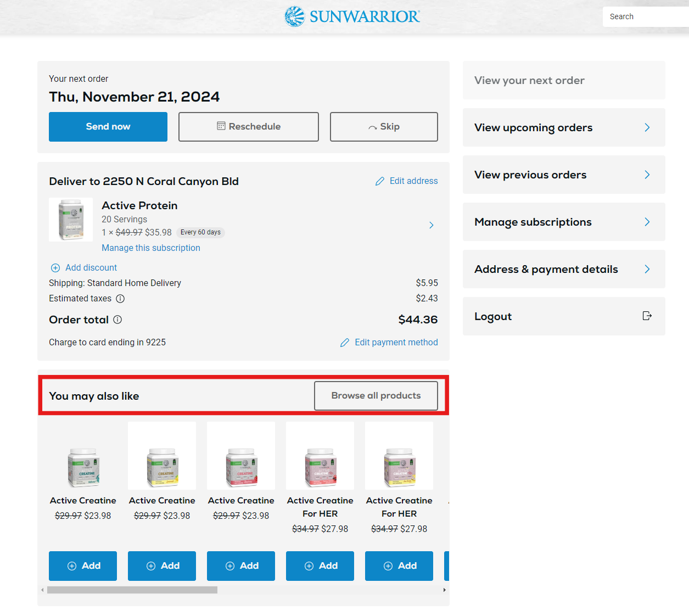Send the next order now
The width and height of the screenshot is (689, 616).
coord(108,127)
